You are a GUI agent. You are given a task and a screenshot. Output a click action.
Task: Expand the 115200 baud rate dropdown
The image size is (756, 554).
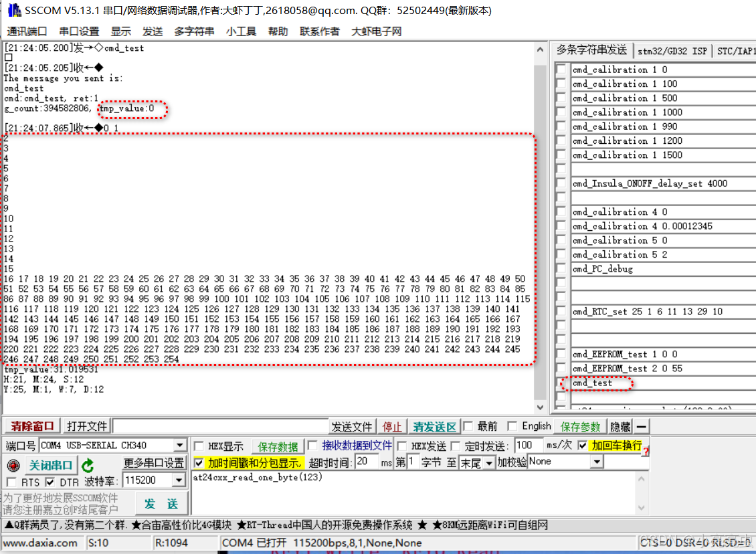click(x=179, y=480)
